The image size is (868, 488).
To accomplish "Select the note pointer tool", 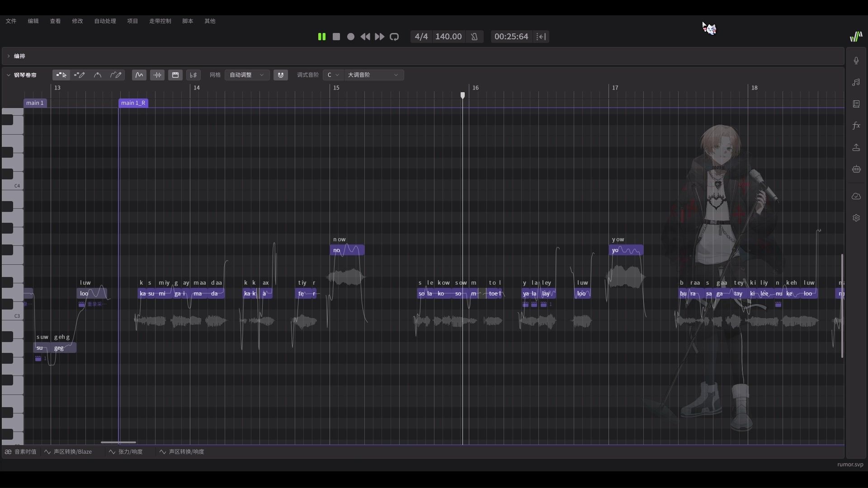I will click(x=61, y=75).
